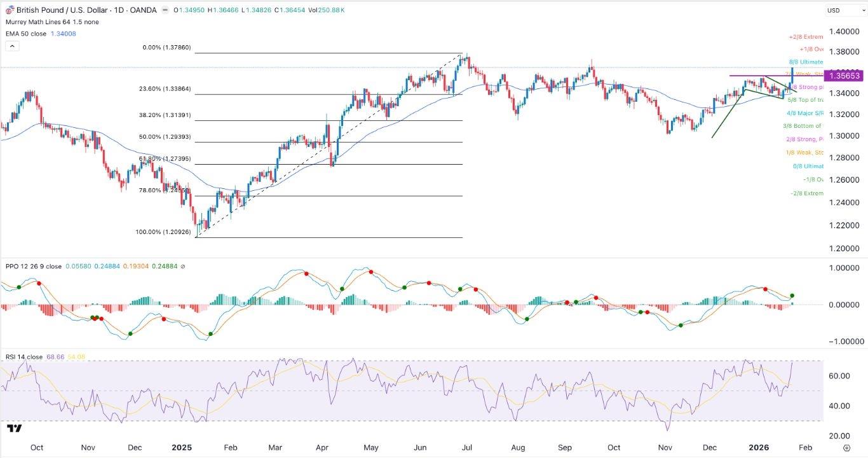The image size is (868, 458).
Task: Click the hide icon after the PPO values
Action: tap(182, 267)
